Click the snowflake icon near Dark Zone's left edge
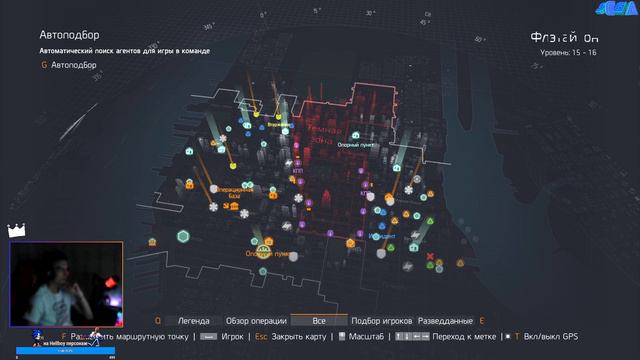This screenshot has width=640, height=360. pyautogui.click(x=299, y=198)
